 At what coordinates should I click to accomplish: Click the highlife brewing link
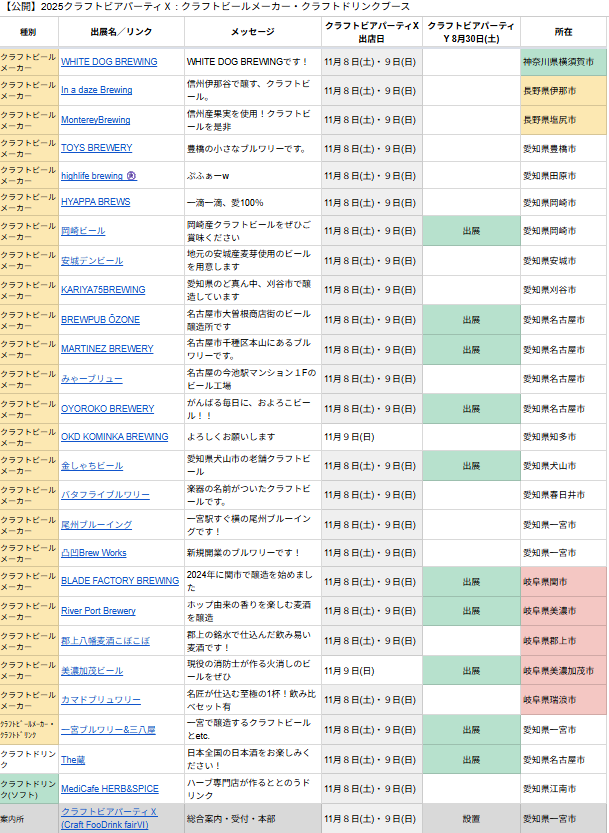pos(99,175)
